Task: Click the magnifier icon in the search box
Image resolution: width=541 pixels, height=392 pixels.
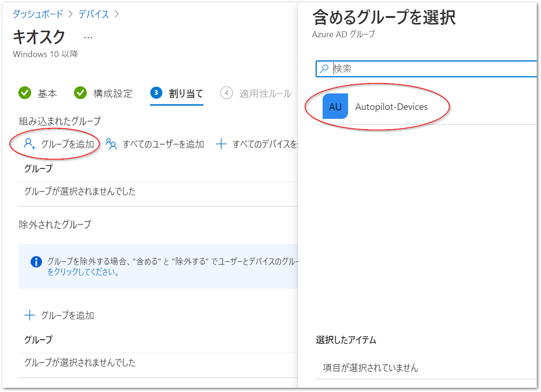Action: [325, 68]
